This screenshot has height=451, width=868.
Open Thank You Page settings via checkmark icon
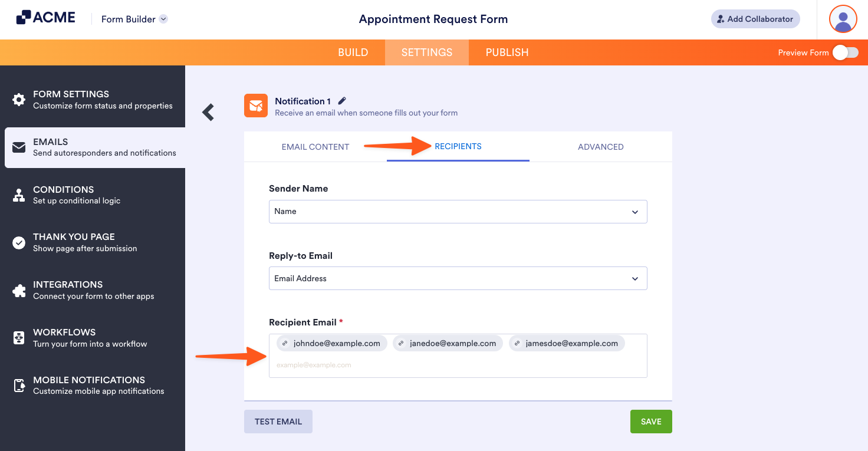coord(19,242)
